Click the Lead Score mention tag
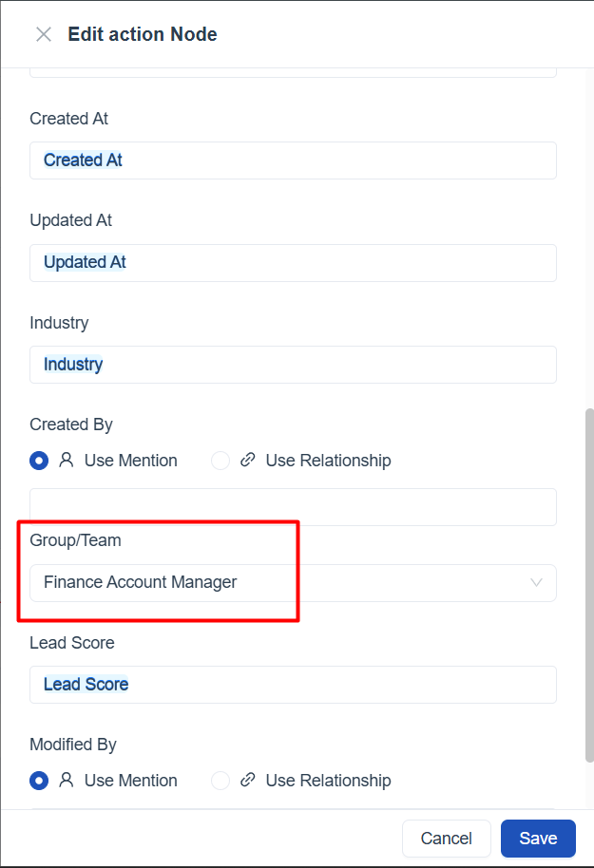This screenshot has width=594, height=868. (86, 685)
